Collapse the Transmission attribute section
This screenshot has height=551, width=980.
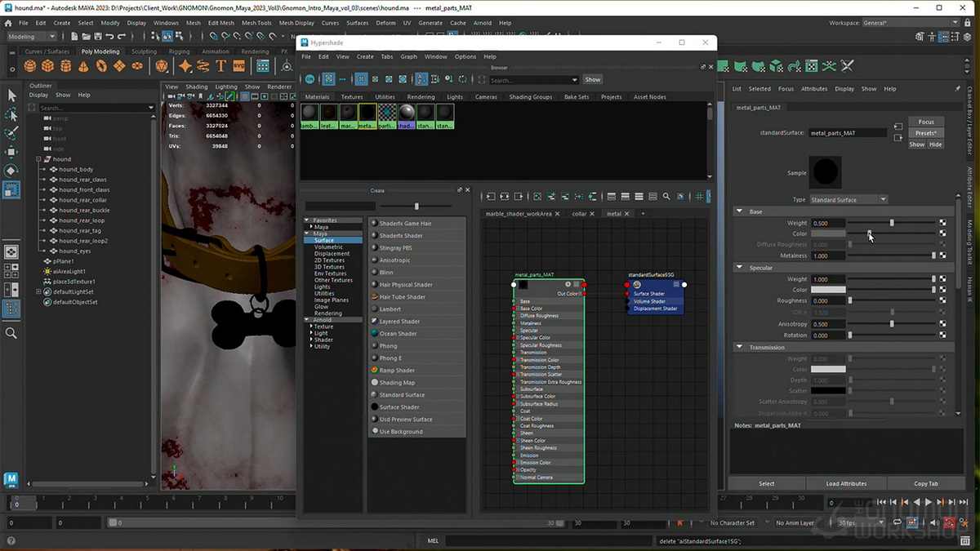pos(739,347)
